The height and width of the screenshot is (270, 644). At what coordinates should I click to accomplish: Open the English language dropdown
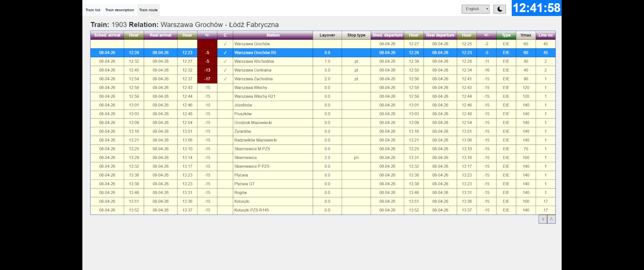pyautogui.click(x=475, y=9)
